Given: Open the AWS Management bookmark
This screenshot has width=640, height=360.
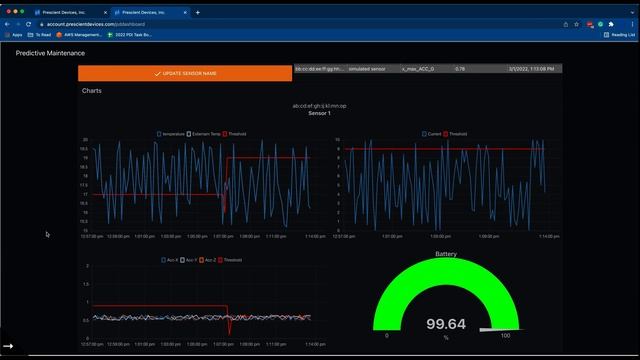Looking at the screenshot, I should click(79, 35).
